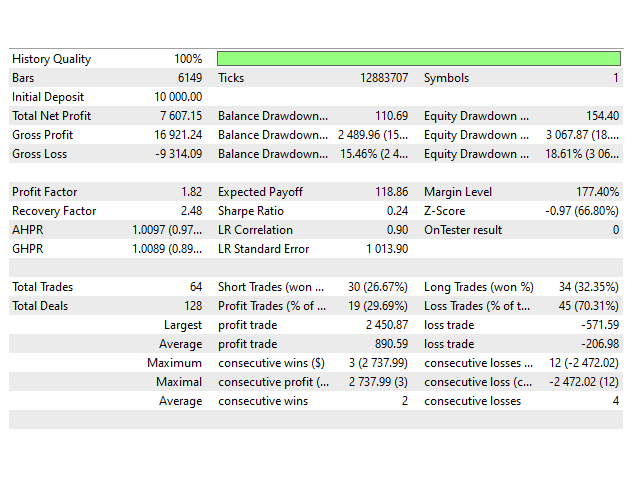
Task: Click the Margin Level 177.40% value
Action: pyautogui.click(x=596, y=192)
